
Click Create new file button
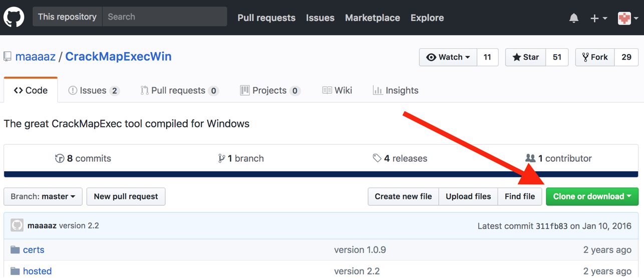pyautogui.click(x=403, y=196)
